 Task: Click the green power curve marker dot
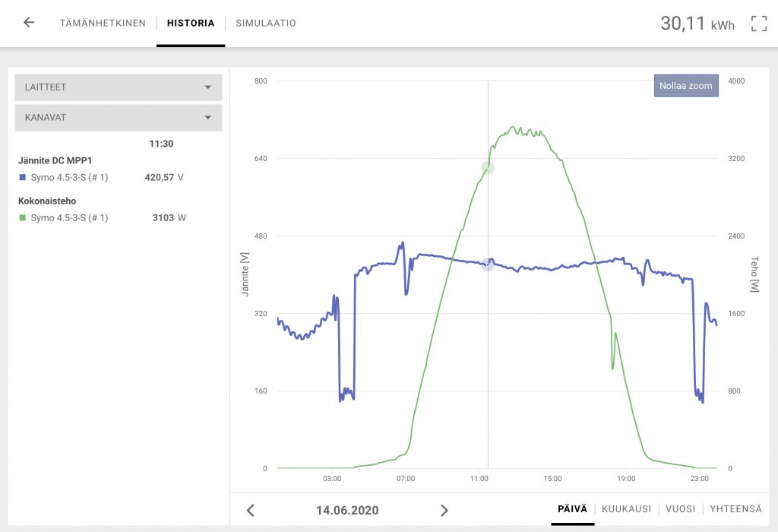tap(488, 168)
